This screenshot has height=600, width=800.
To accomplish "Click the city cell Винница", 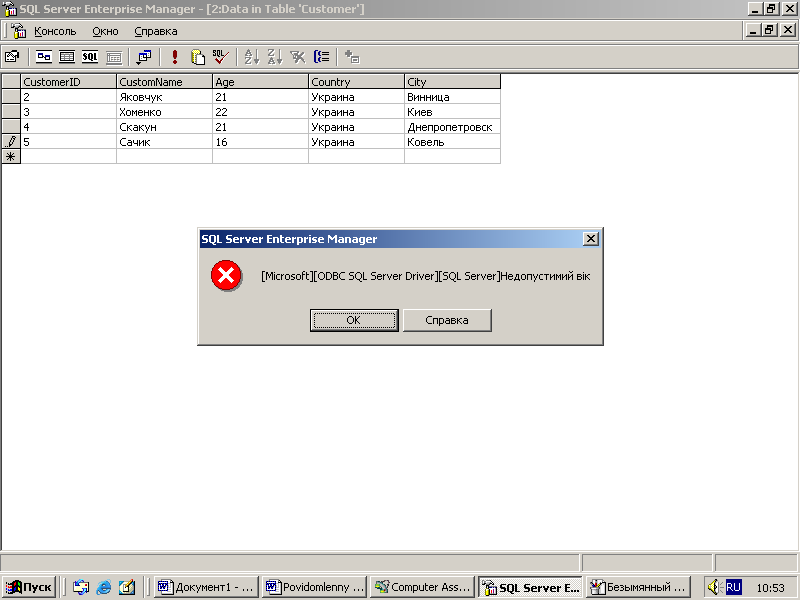I will [452, 97].
